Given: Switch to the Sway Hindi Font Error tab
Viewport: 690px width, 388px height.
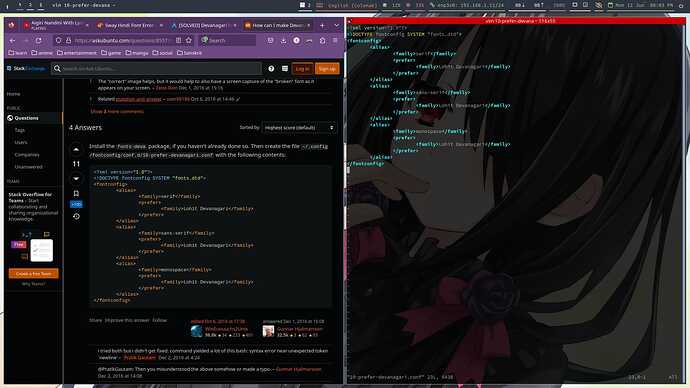Looking at the screenshot, I should (129, 26).
